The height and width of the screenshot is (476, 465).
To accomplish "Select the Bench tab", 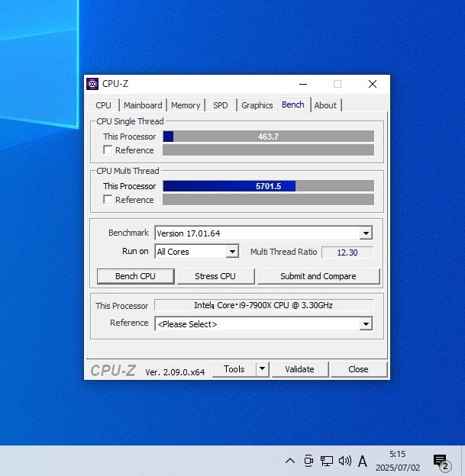I will (293, 105).
